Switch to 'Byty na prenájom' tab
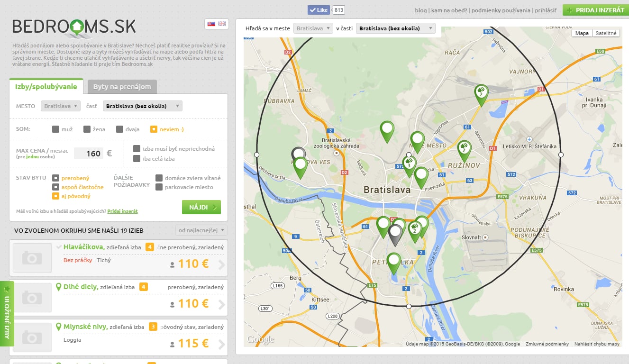 click(x=122, y=87)
